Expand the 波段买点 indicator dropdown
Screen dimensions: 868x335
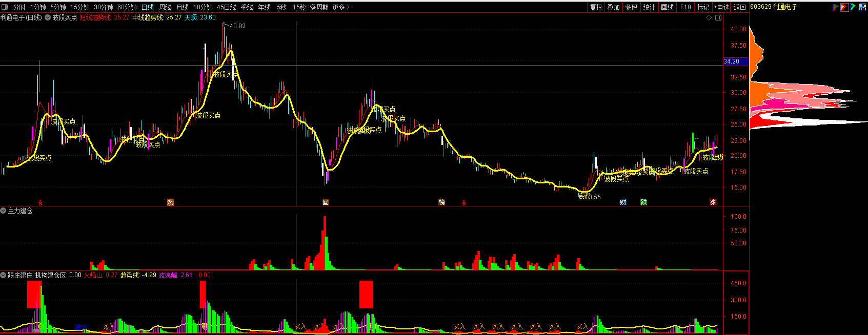(48, 17)
